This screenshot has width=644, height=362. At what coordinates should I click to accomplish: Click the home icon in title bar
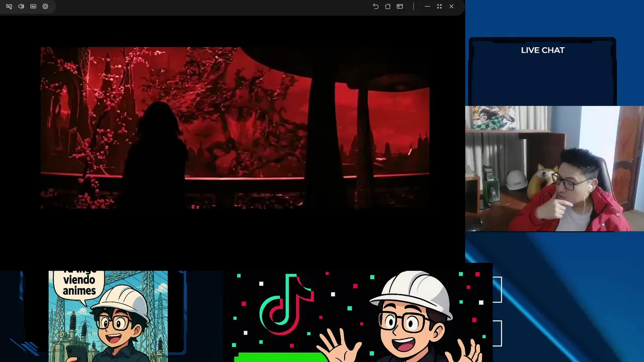[x=387, y=7]
